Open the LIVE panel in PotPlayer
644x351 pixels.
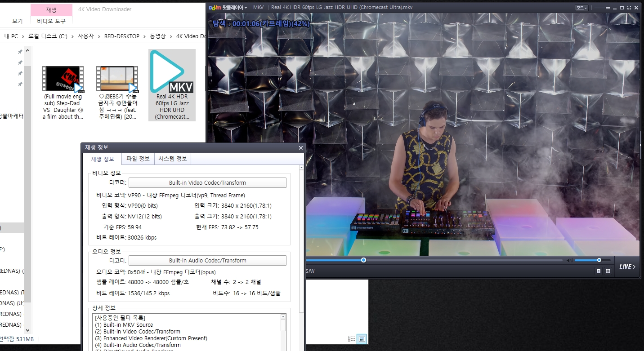click(627, 267)
